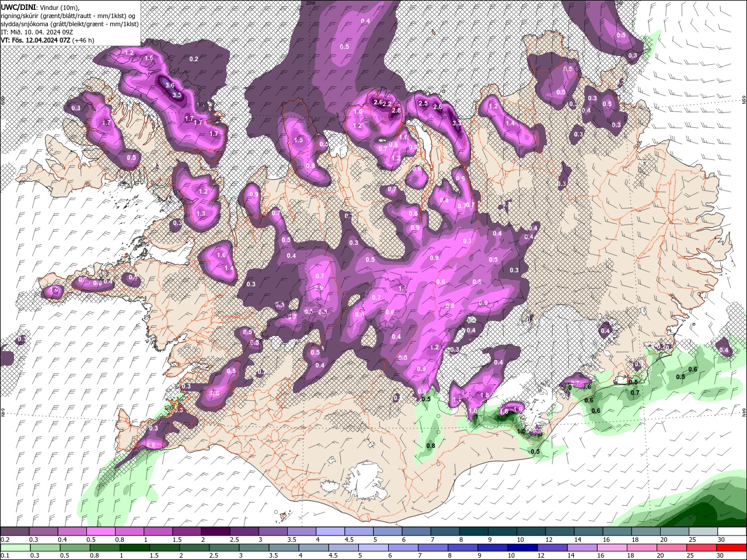The image size is (747, 560).
Task: Select the 0.2 swatch in top legend row
Action: 15,531
